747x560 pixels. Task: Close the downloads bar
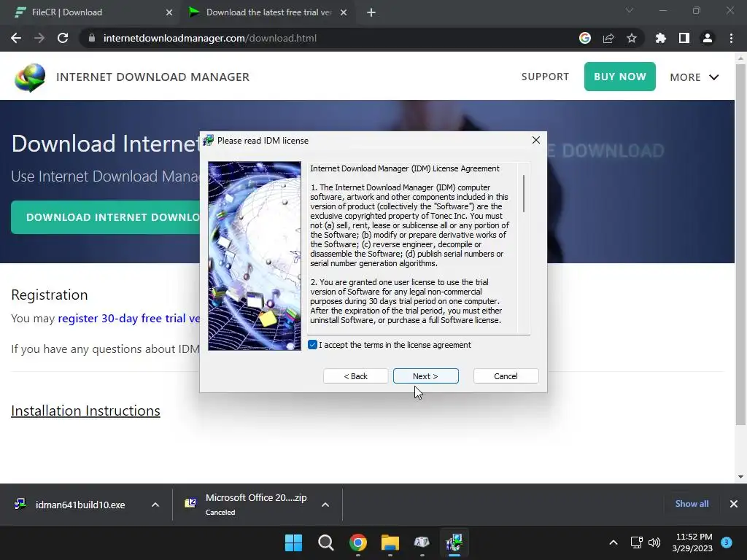[x=734, y=504]
